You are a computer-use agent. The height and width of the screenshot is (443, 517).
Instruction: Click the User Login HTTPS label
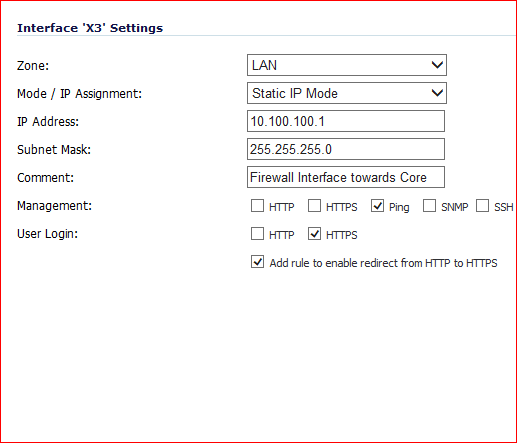(x=342, y=235)
